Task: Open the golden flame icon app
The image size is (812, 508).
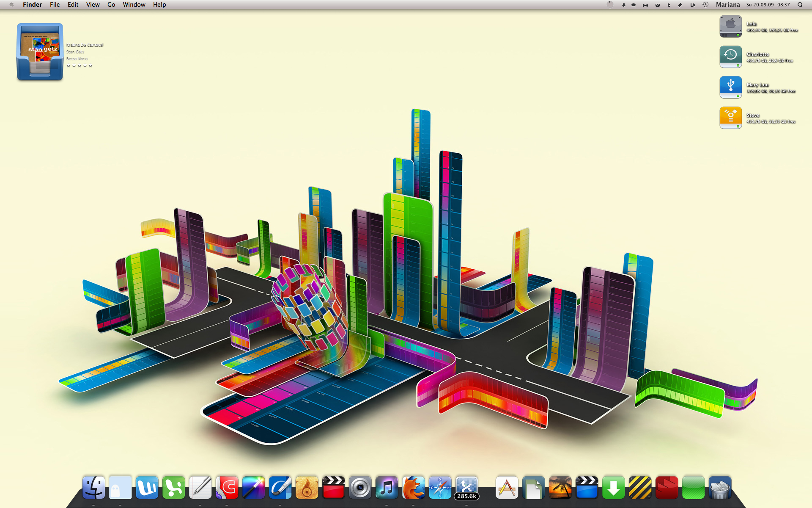Action: [307, 488]
